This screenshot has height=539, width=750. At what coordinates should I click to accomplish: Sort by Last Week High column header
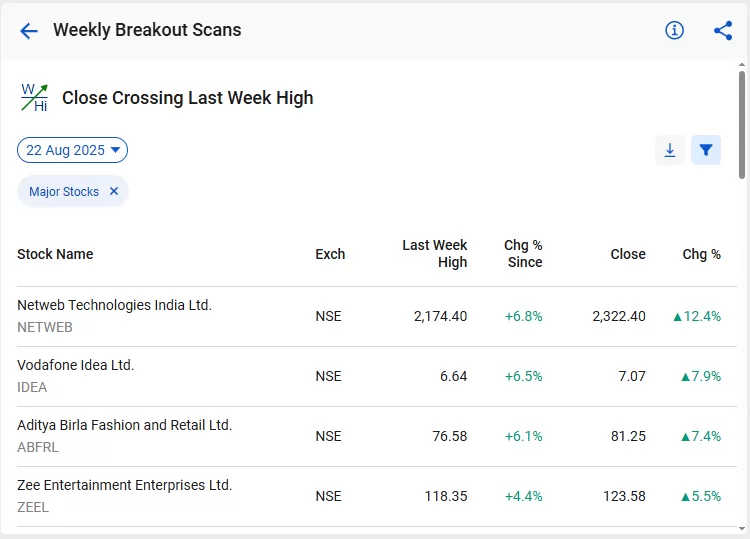tap(434, 253)
